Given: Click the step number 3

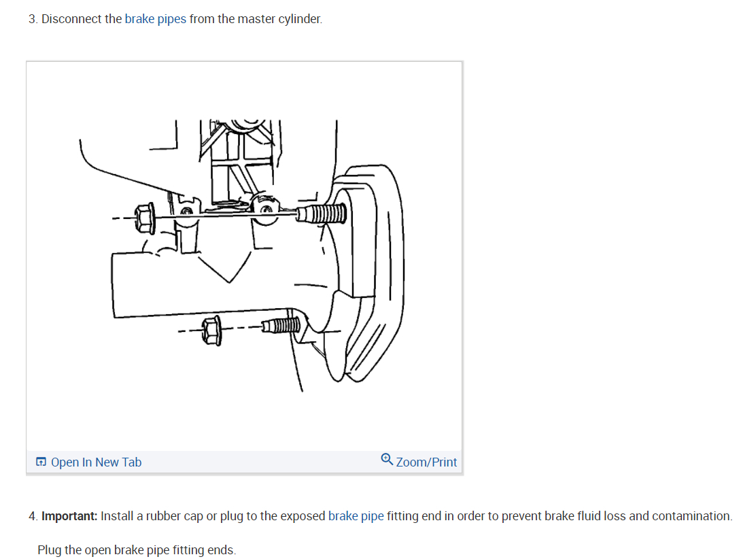Looking at the screenshot, I should point(32,19).
